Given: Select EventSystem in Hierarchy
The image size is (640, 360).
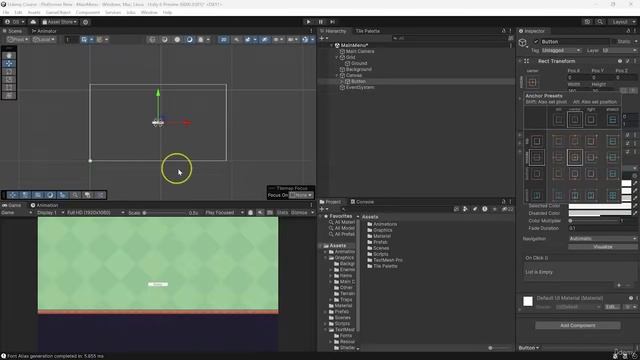Looking at the screenshot, I should (360, 87).
